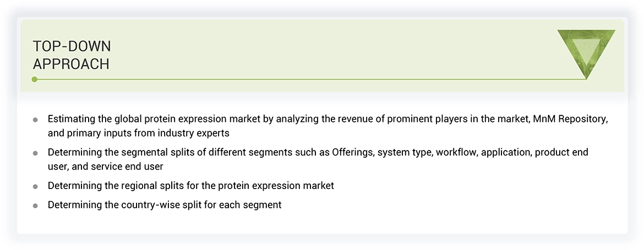Screen dimensions: 644x250
Task: Click the bullet beside the "regional splits" item
Action: pyautogui.click(x=35, y=186)
